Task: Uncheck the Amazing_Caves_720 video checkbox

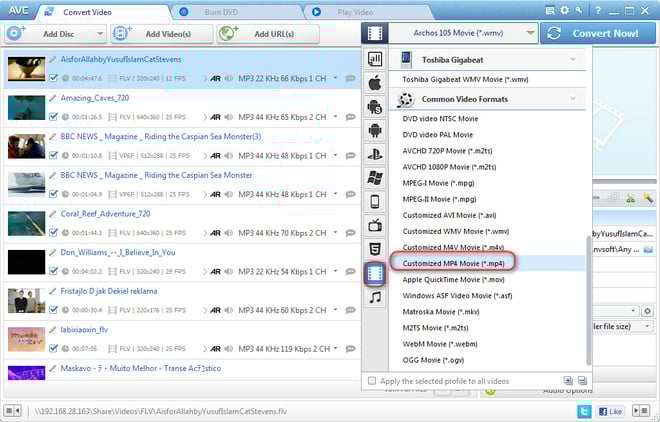Action: coord(53,117)
